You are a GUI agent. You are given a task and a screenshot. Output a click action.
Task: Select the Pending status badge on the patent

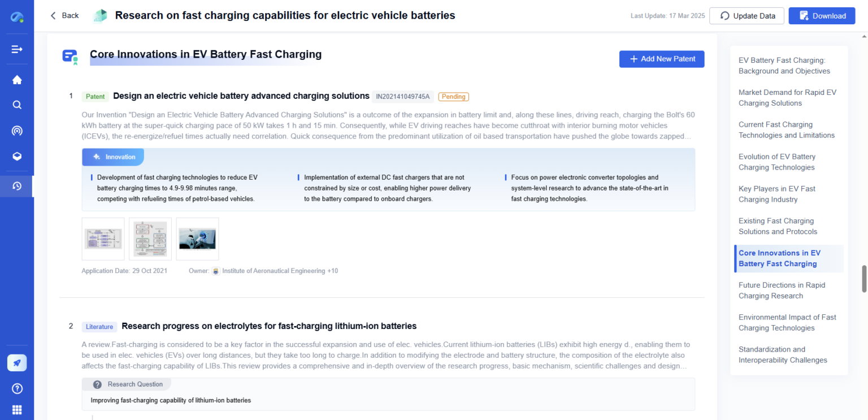coord(453,97)
